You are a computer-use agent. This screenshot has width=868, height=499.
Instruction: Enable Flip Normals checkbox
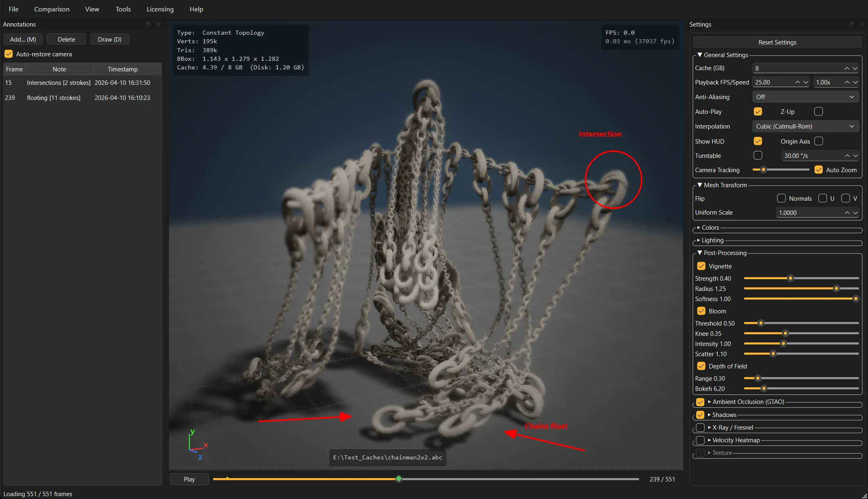(x=781, y=198)
